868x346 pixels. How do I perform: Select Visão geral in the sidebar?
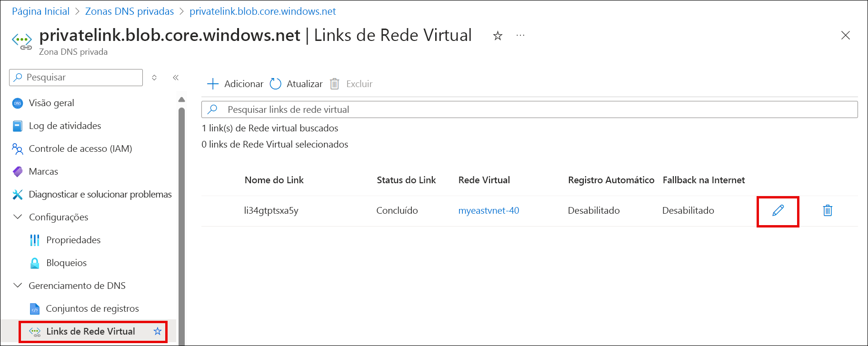click(51, 103)
